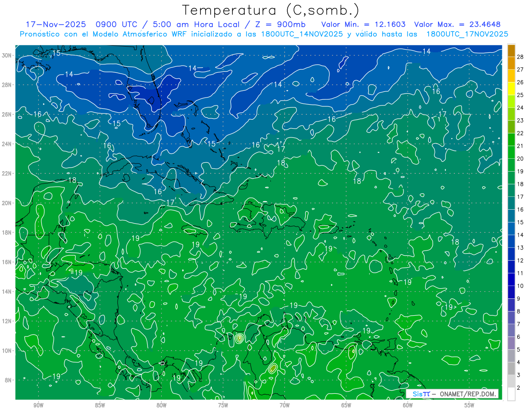Click the dark orange swatch above 28 on the color bar

pyautogui.click(x=511, y=51)
